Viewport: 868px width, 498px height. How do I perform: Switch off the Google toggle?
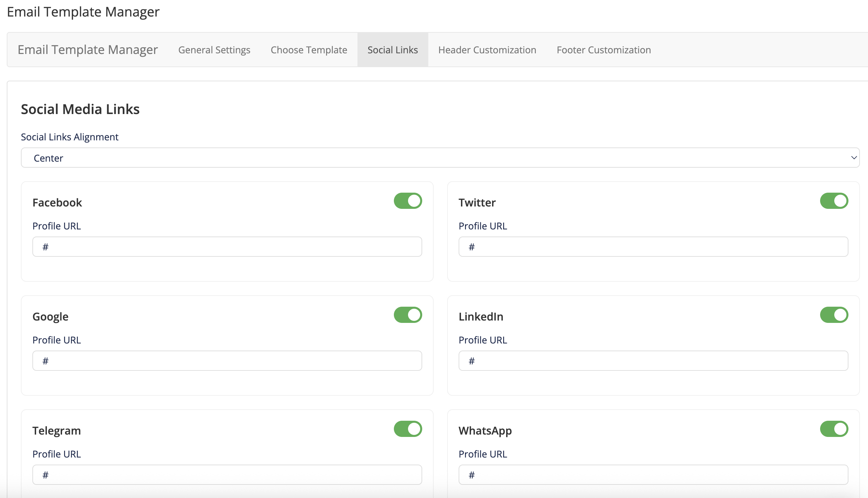(x=407, y=315)
